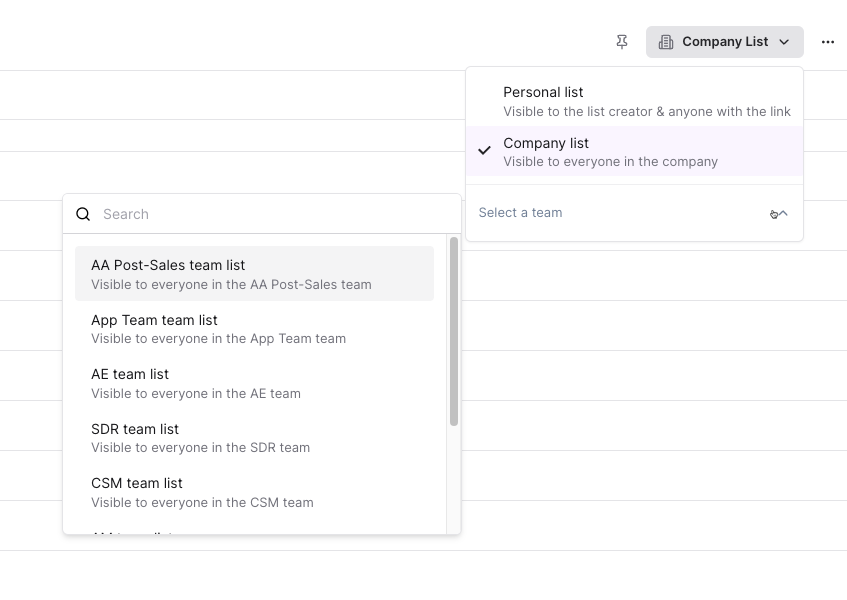Click the building icon beside Company List
The width and height of the screenshot is (847, 600).
[x=666, y=42]
